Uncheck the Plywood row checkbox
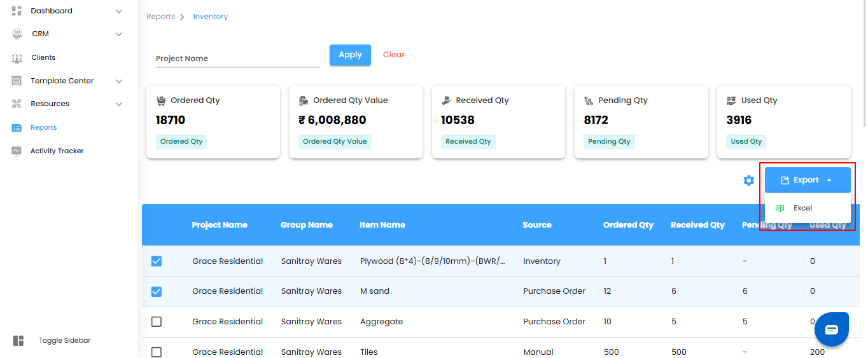Viewport: 868px width, 358px height. 157,261
